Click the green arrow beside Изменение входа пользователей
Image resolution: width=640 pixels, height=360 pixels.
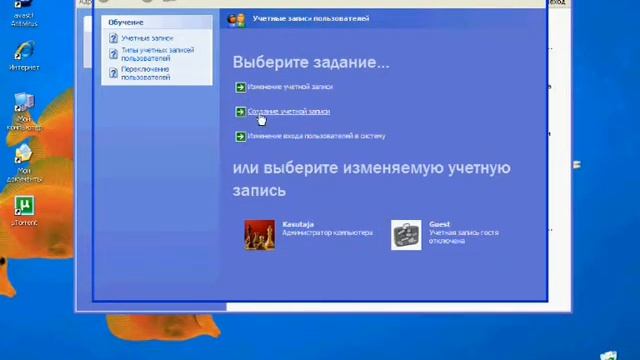(240, 136)
